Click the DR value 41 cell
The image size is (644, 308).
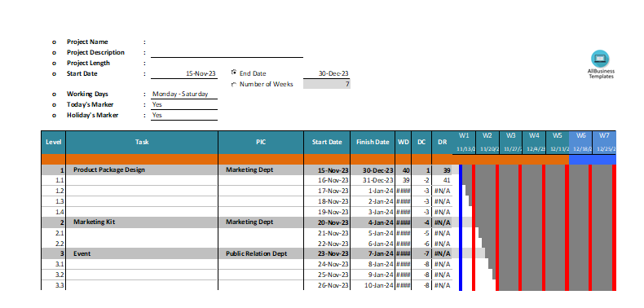click(442, 180)
